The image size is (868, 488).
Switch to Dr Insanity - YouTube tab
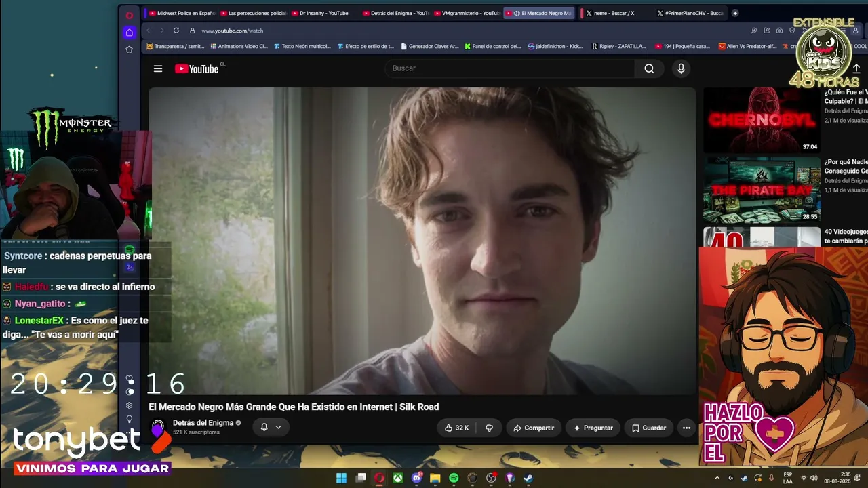(324, 13)
